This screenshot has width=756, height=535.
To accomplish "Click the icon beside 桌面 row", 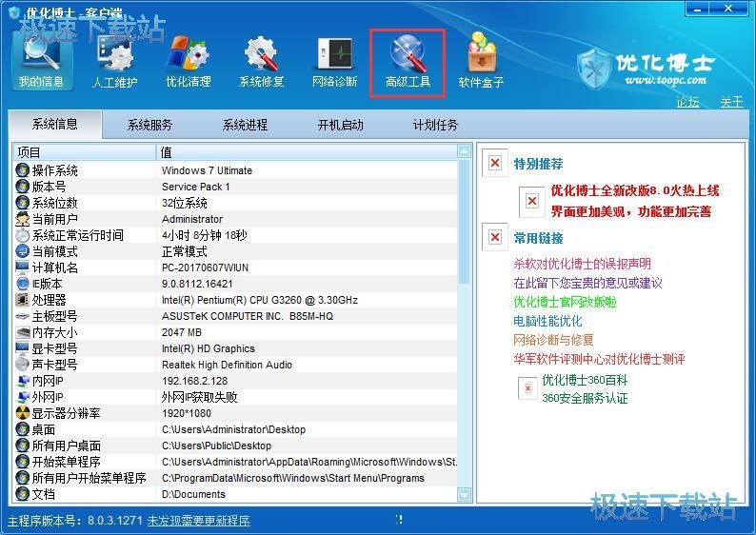I will [x=22, y=429].
